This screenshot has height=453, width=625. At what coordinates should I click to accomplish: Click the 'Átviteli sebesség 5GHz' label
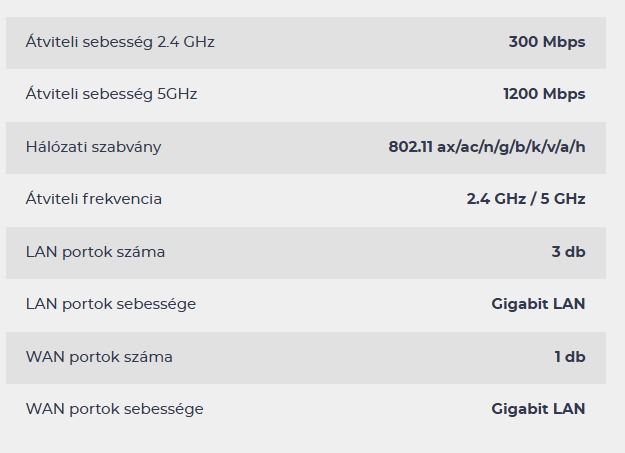click(x=111, y=94)
